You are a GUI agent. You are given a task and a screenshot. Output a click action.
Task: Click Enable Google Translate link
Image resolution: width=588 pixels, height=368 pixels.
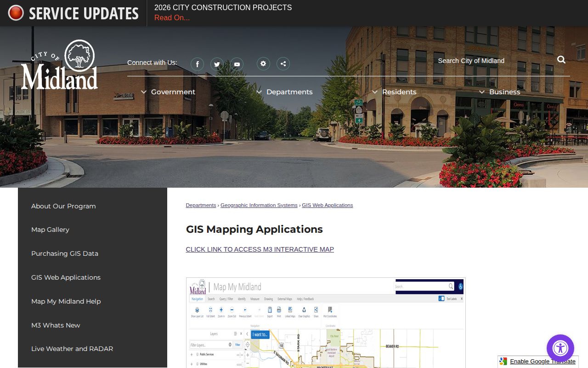543,362
